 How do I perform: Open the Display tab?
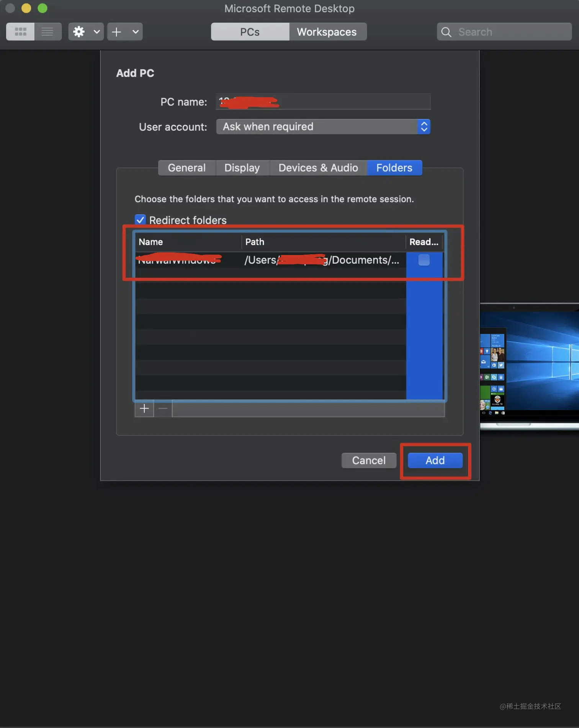(x=242, y=168)
